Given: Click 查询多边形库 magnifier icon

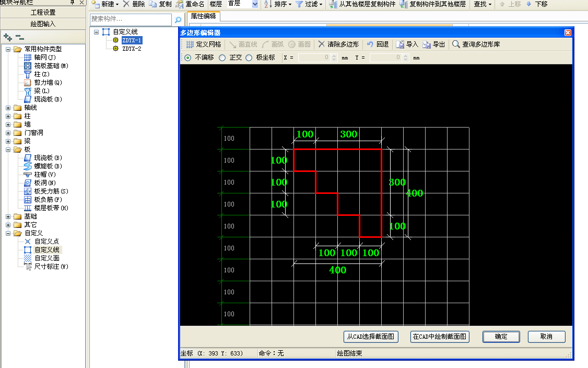Looking at the screenshot, I should pos(456,44).
